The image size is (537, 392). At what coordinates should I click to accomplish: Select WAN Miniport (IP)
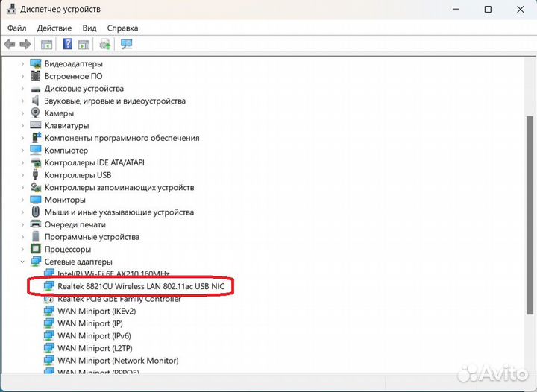coord(90,323)
